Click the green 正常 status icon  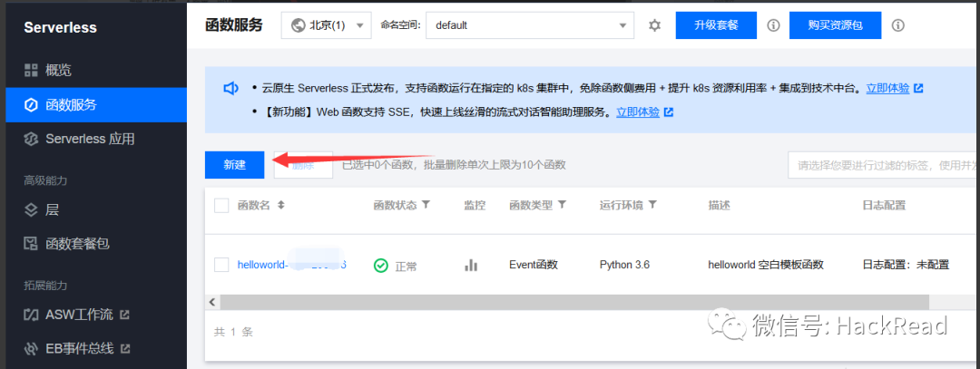(x=380, y=266)
